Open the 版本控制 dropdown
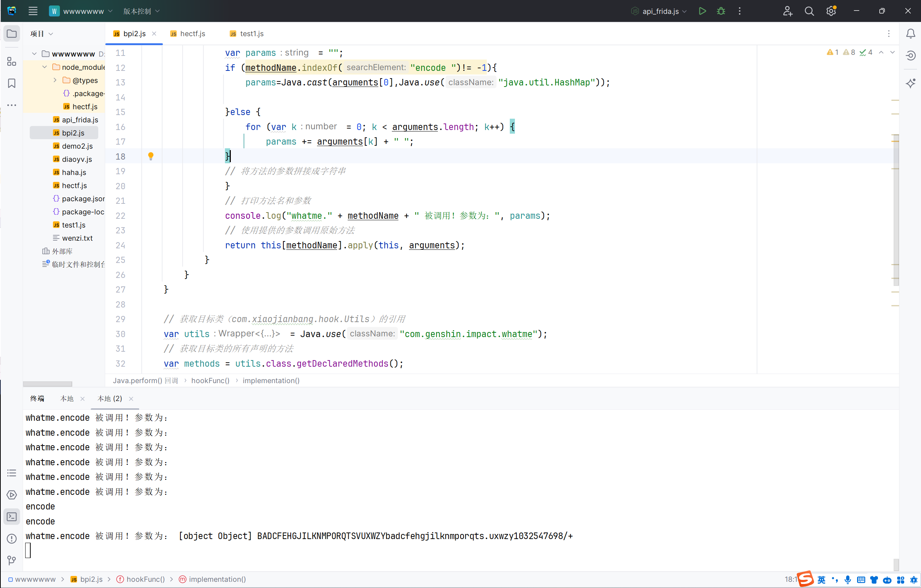921x588 pixels. click(x=141, y=11)
